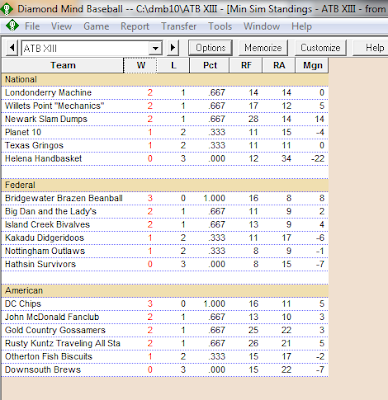Select the Texas Gringos team row
Screen dimensions: 388x400
click(165, 145)
